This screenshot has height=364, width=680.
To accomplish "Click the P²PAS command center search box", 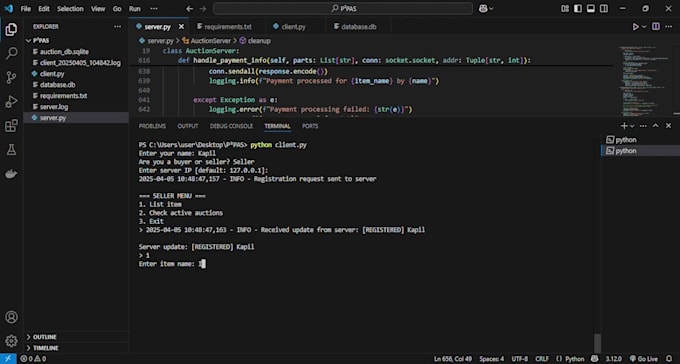I will [x=343, y=9].
